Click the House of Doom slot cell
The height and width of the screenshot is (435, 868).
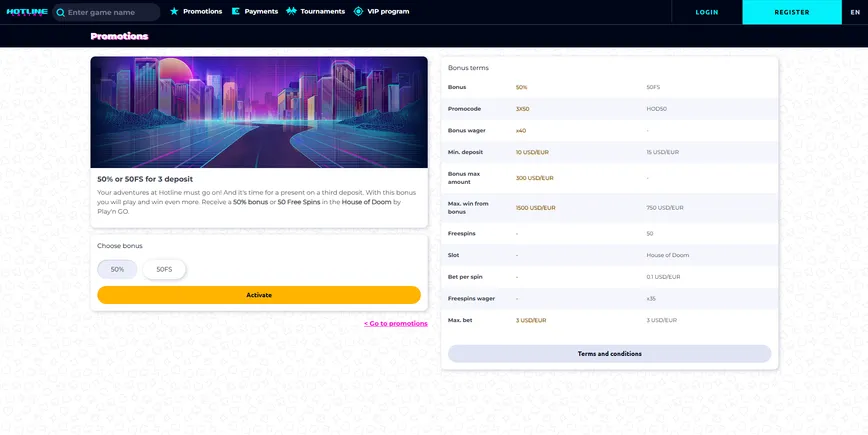(668, 255)
